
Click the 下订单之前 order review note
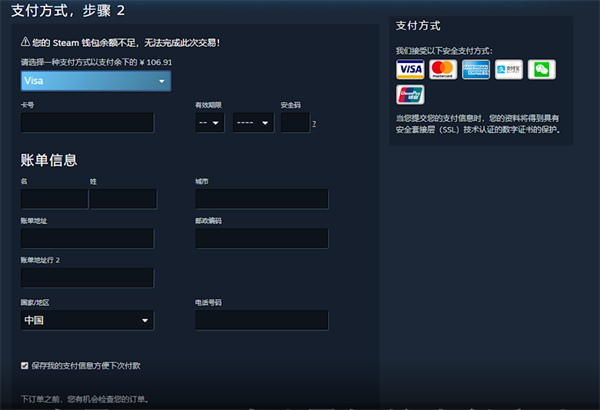(x=85, y=399)
